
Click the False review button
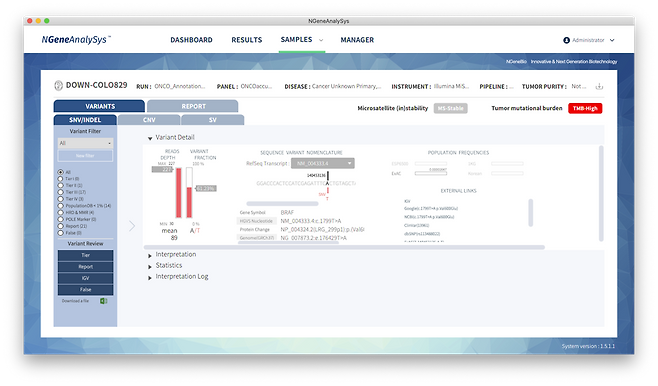pos(85,290)
